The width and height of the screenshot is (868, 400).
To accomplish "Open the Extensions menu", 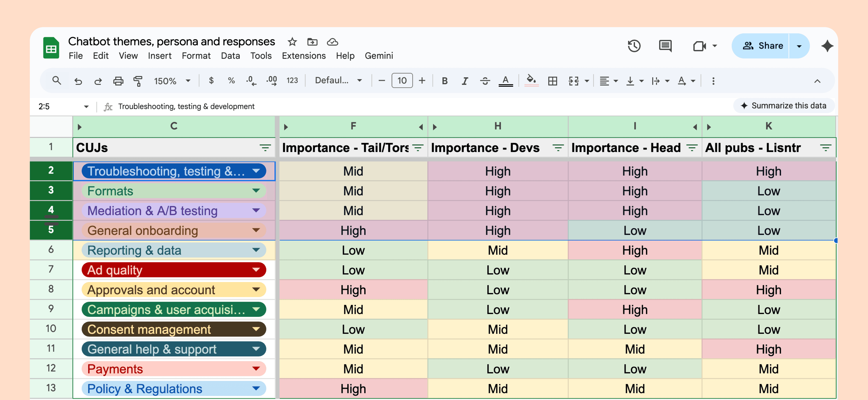I will pyautogui.click(x=304, y=56).
